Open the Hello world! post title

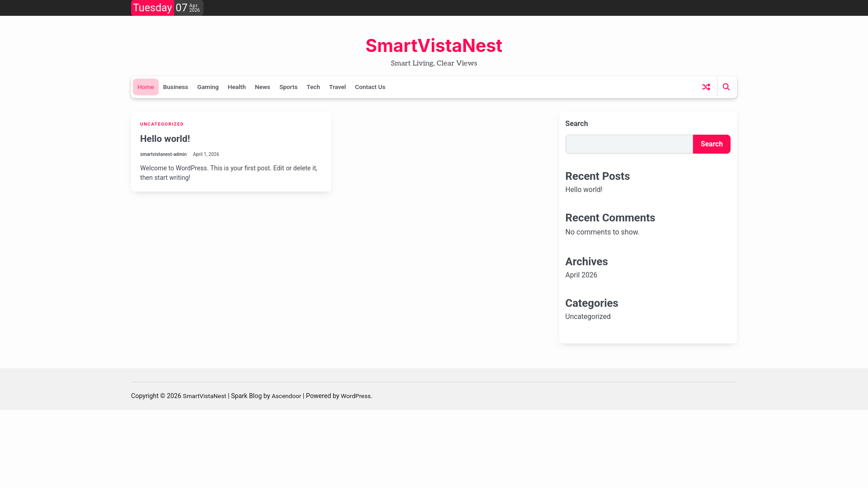click(x=165, y=139)
